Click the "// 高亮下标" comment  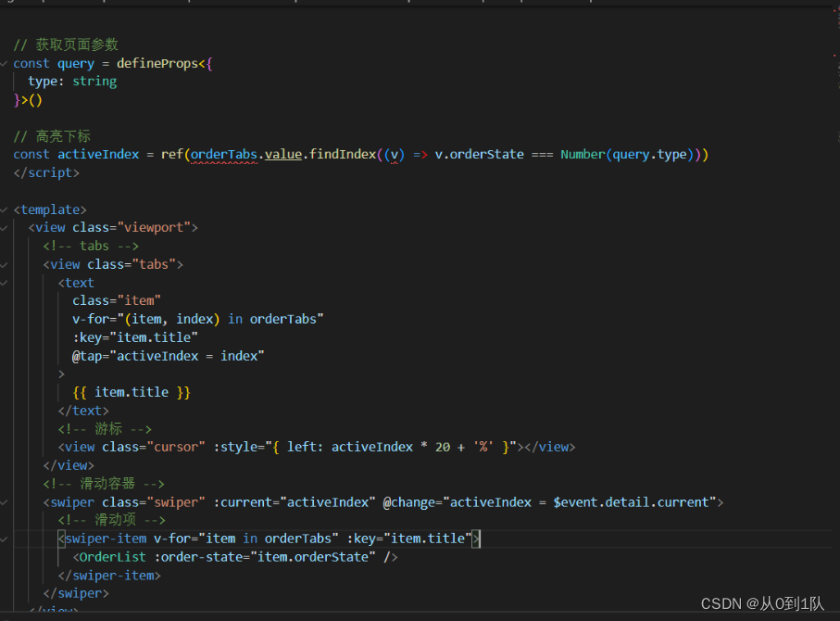52,136
